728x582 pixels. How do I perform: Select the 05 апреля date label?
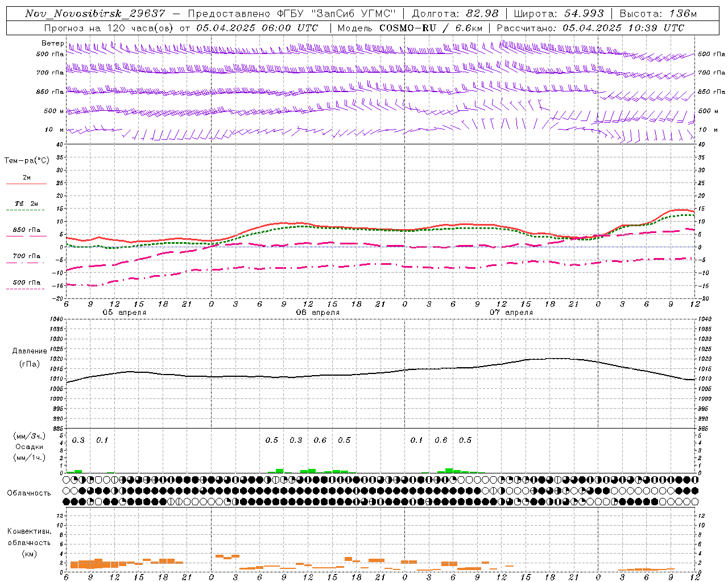click(x=124, y=313)
